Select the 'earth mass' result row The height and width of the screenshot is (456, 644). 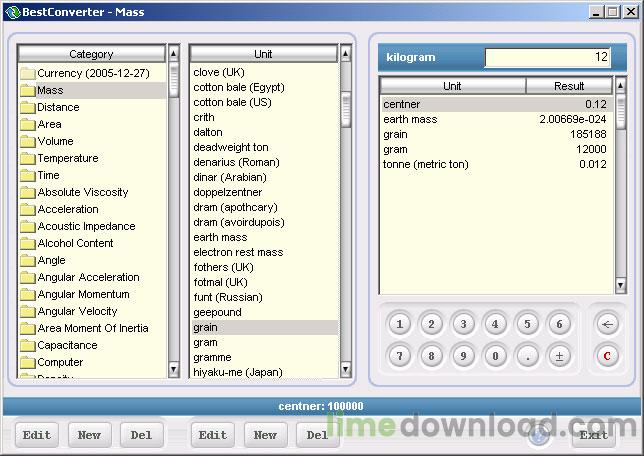pyautogui.click(x=496, y=120)
